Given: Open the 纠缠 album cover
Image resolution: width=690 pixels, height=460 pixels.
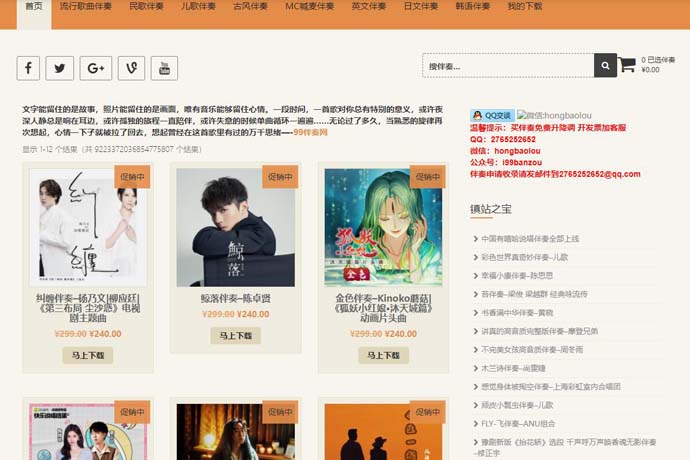Looking at the screenshot, I should click(88, 227).
